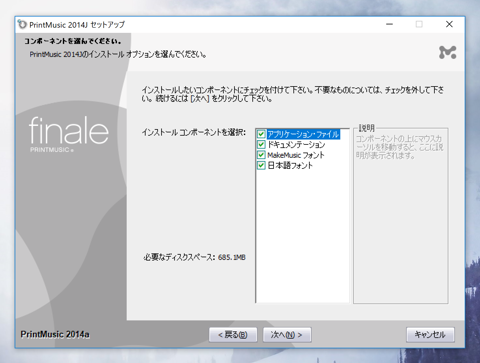
Task: Click the 必要なディスクスペース: 685.1MB text
Action: [x=194, y=257]
